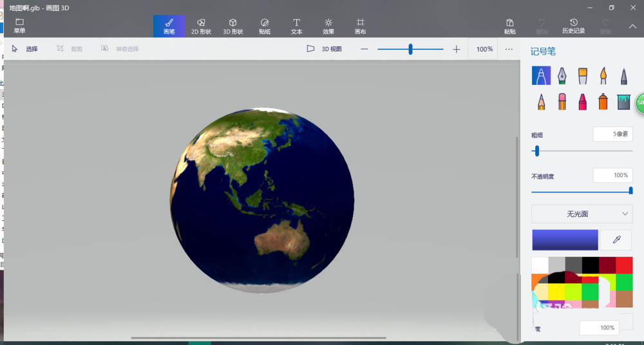The image size is (644, 345).
Task: Open the three-dots more options menu
Action: pos(509,49)
